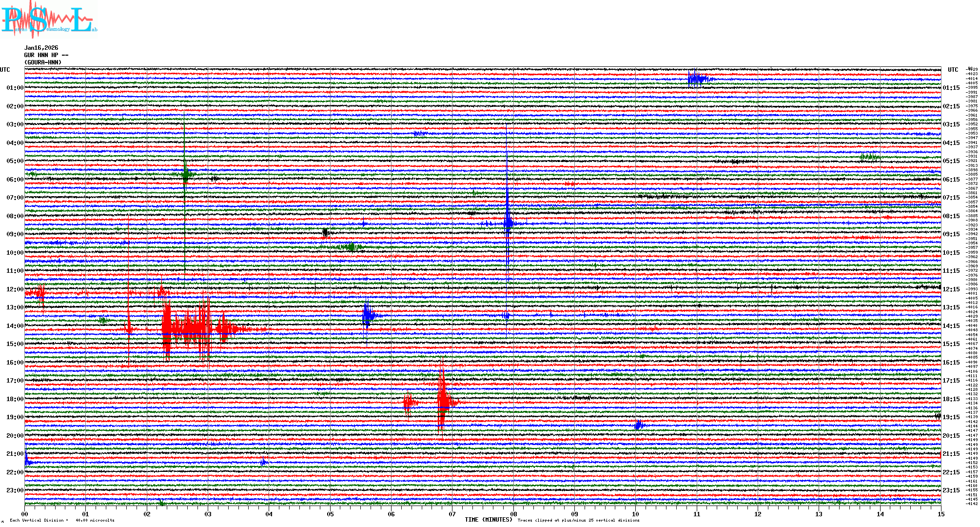Click the 15 minute tick on bottom axis
980x527 pixels.
point(941,514)
